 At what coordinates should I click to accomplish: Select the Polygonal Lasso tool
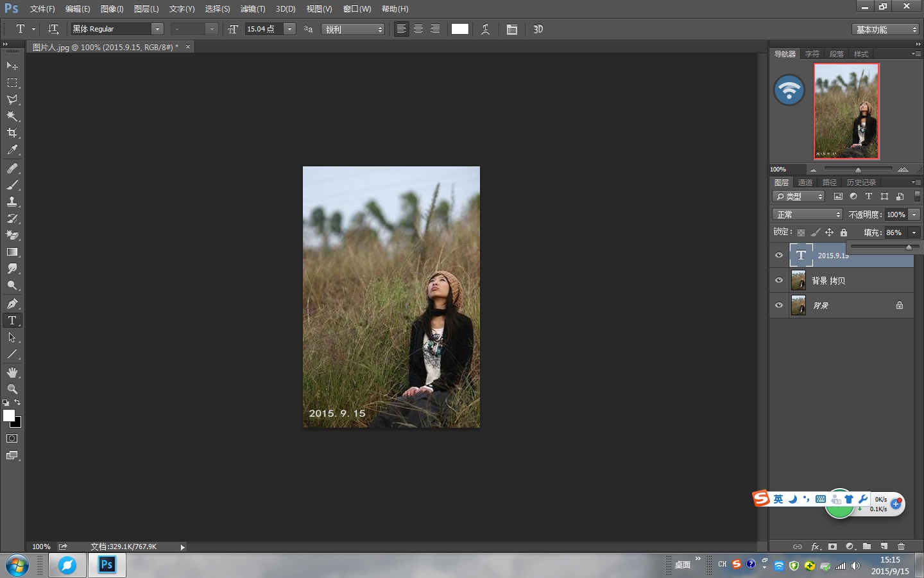click(12, 100)
